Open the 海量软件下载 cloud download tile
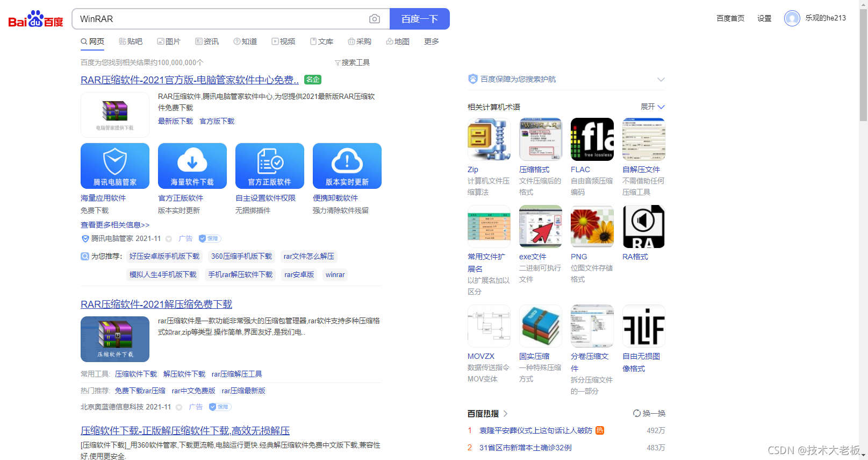The image size is (868, 460). pyautogui.click(x=192, y=166)
